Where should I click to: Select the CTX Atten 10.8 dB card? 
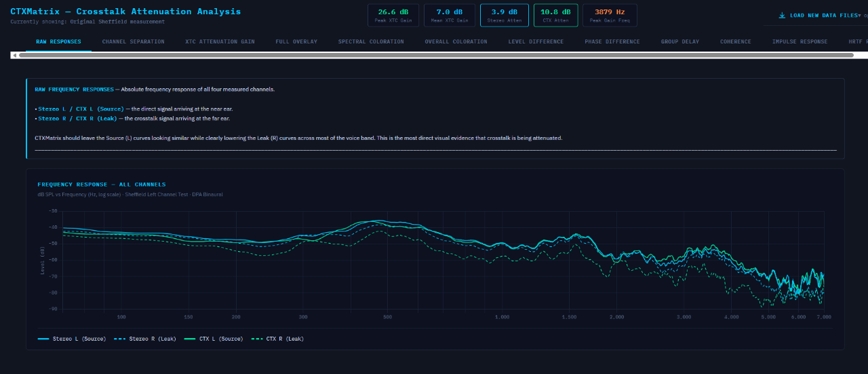pos(555,15)
